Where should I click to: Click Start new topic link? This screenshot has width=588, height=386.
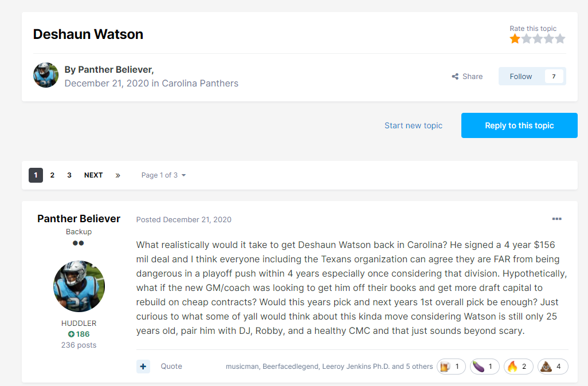[x=413, y=125]
